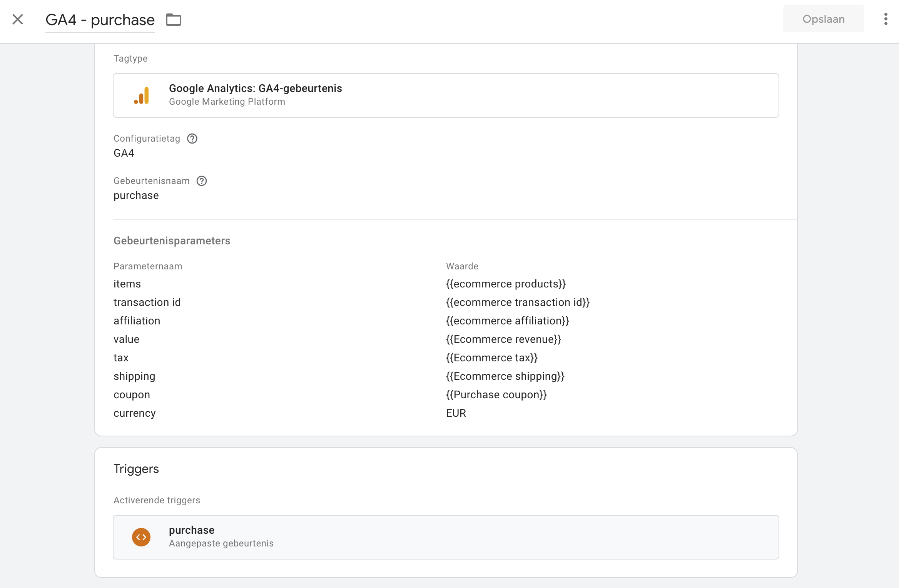The image size is (899, 588).
Task: Open the Configuratietag help icon
Action: [192, 139]
